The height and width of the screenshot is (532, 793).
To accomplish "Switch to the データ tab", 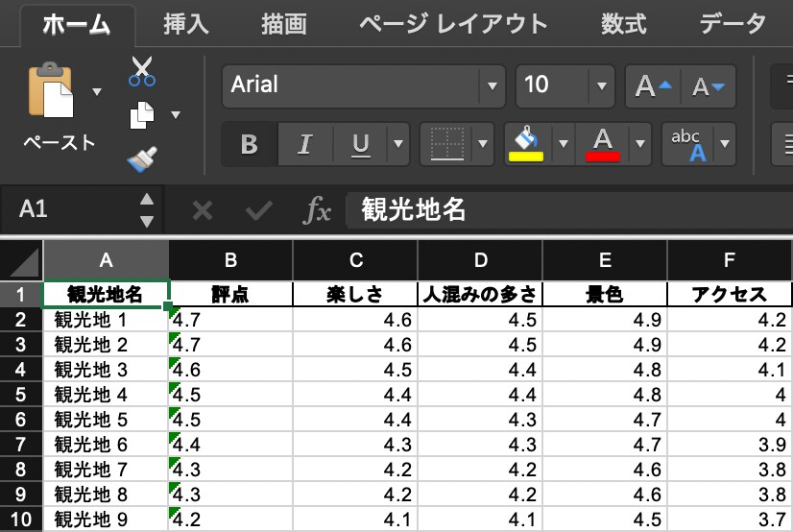I will [733, 24].
